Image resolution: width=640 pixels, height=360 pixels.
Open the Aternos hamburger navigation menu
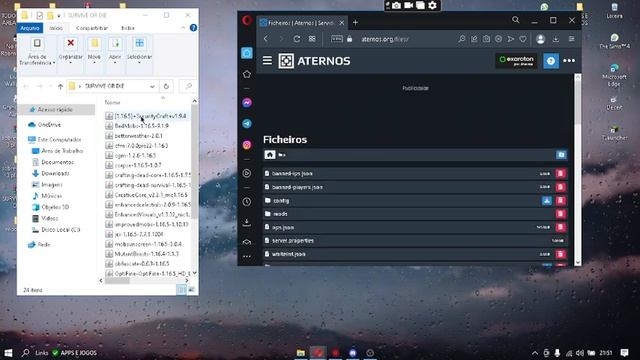point(267,61)
